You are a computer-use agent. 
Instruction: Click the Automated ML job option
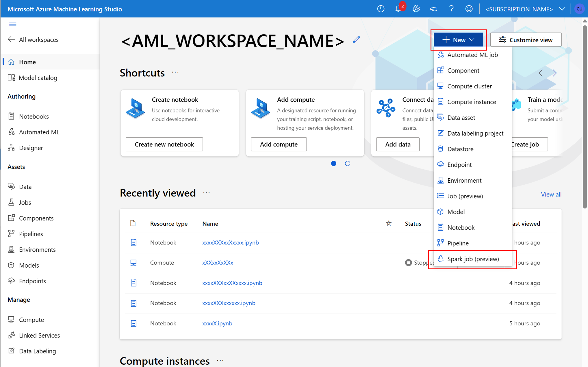(x=472, y=55)
